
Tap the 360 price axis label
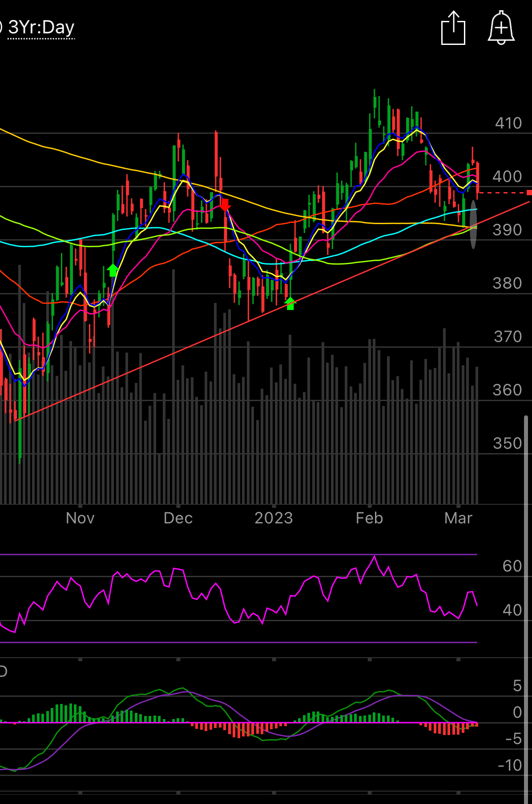pyautogui.click(x=507, y=390)
